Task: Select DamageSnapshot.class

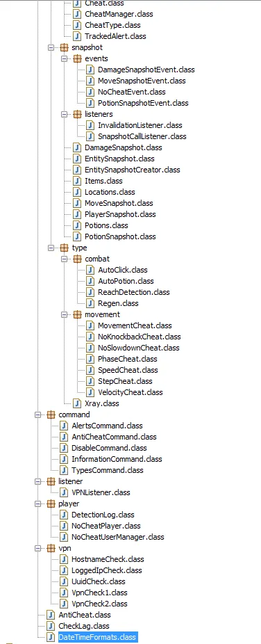Action: (124, 147)
